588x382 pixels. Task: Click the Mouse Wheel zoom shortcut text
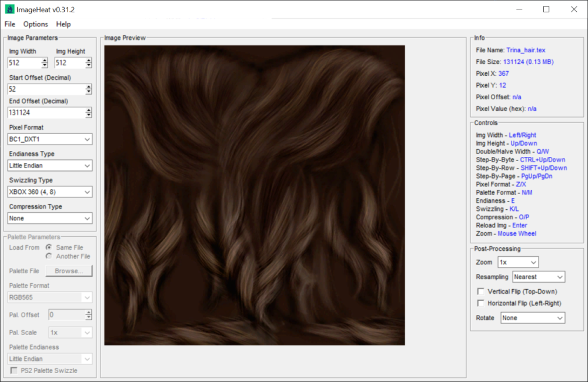tap(517, 233)
